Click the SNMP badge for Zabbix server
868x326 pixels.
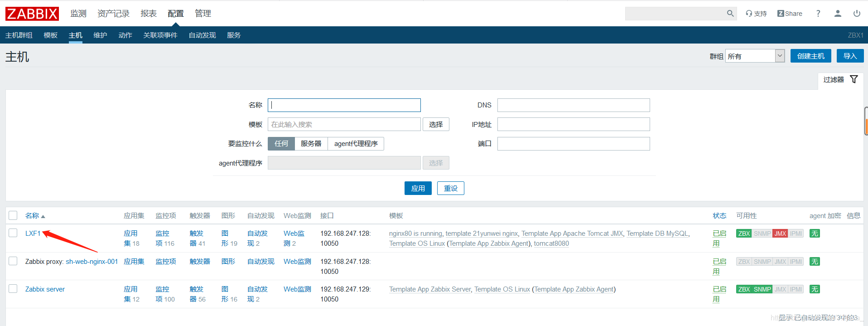(x=762, y=289)
